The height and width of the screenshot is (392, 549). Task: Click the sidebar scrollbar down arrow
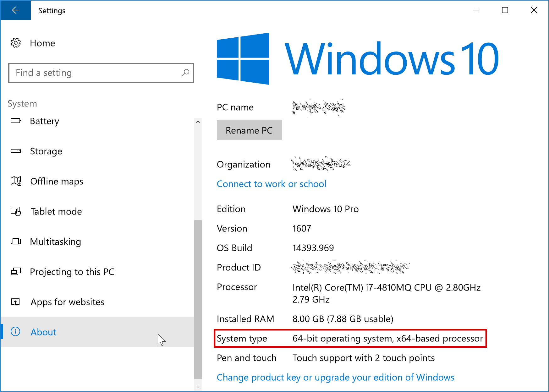(198, 388)
